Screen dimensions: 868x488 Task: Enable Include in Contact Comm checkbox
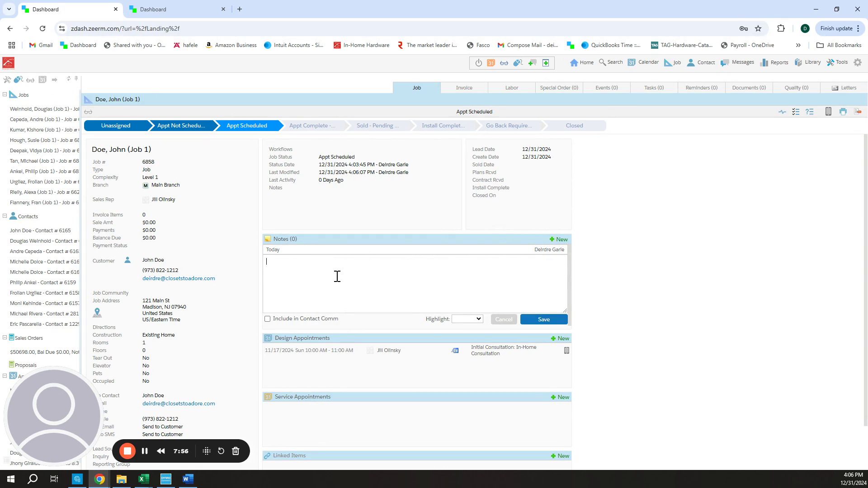[268, 319]
